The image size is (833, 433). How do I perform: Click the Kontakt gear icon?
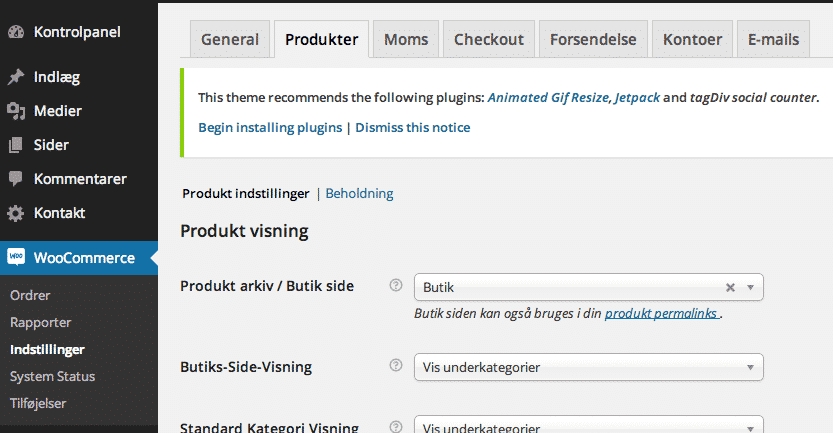point(16,213)
